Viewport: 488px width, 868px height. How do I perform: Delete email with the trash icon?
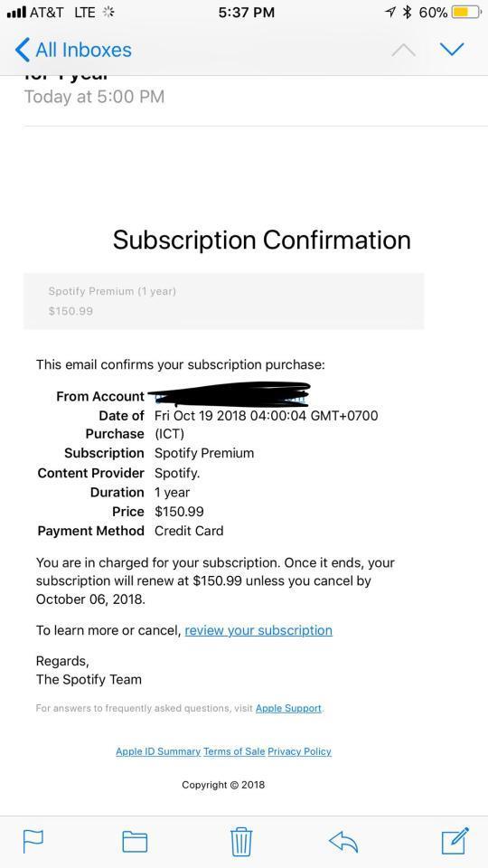(x=241, y=842)
